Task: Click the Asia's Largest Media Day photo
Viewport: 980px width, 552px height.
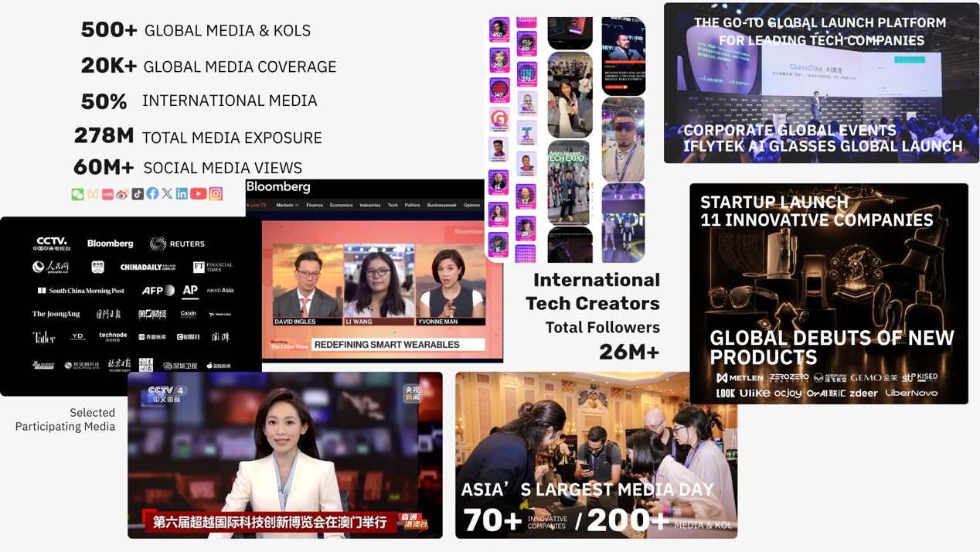Action: coord(596,455)
